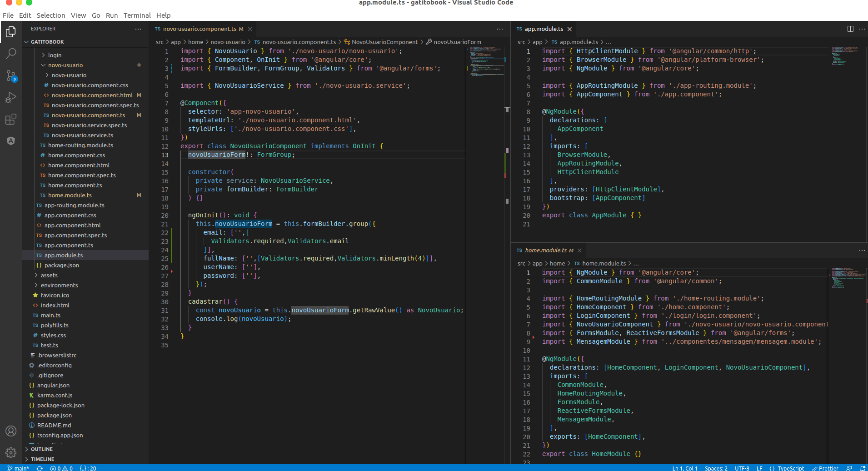This screenshot has width=868, height=471.
Task: Click the braces icon next to TypeScript
Action: tap(772, 468)
